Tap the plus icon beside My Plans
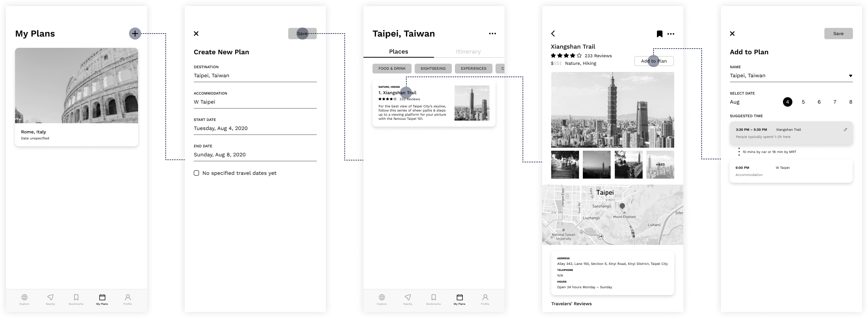The image size is (868, 318). pos(135,34)
